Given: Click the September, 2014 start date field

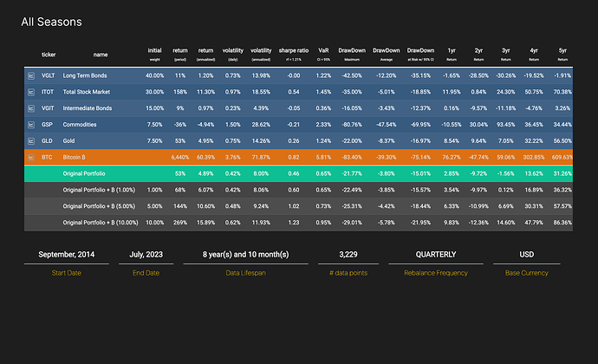Looking at the screenshot, I should pyautogui.click(x=67, y=254).
